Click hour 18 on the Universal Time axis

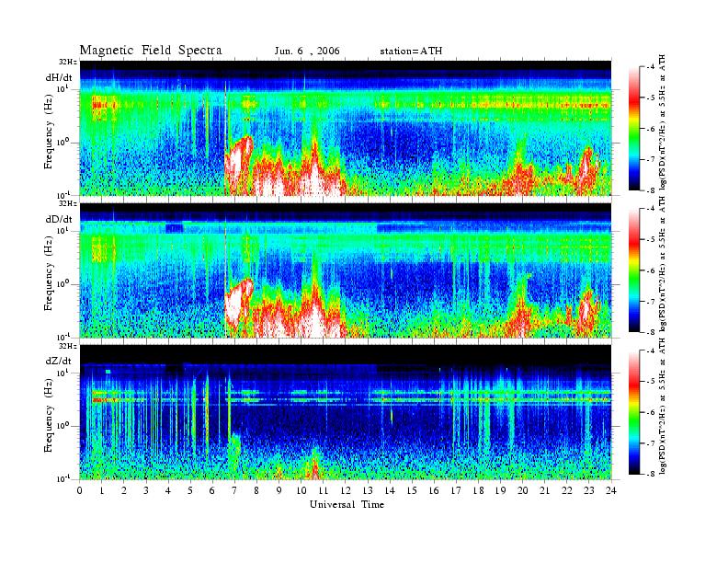coord(478,490)
